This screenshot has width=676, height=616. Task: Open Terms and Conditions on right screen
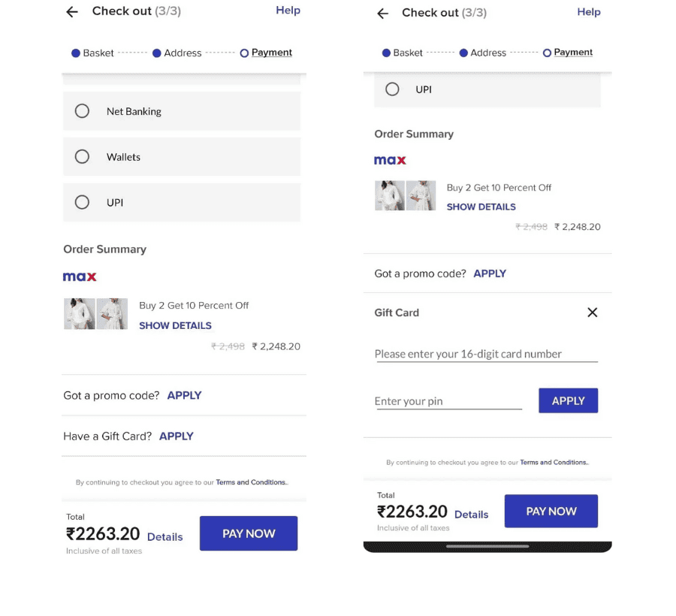point(553,462)
